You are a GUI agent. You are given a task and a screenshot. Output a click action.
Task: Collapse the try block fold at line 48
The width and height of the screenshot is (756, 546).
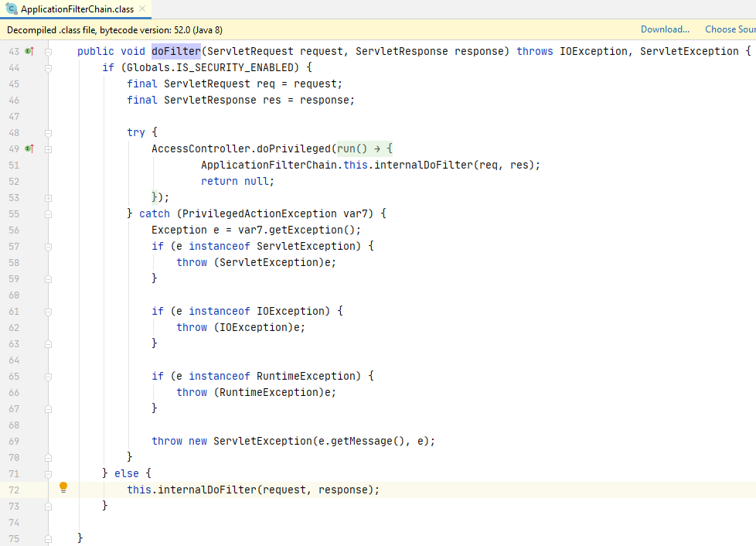coord(48,133)
